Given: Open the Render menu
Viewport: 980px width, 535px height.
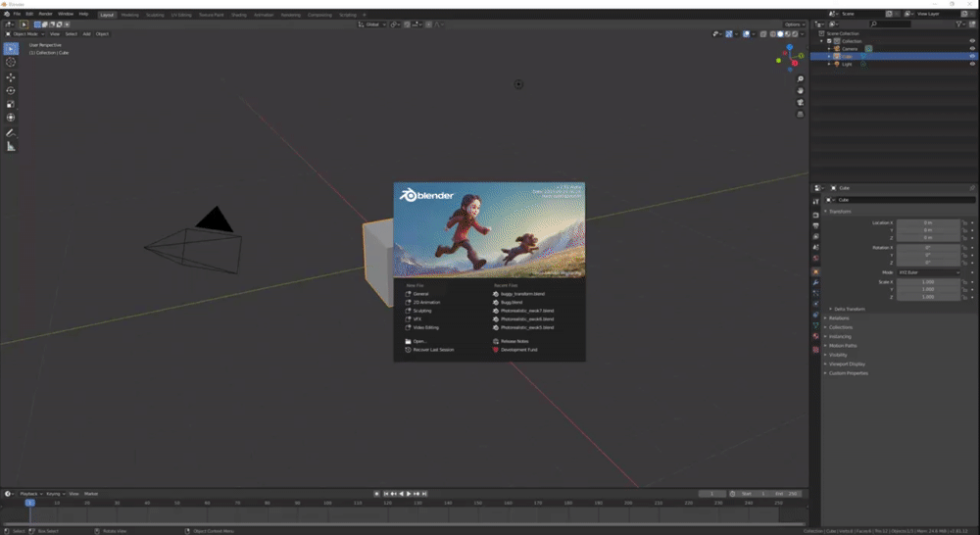Looking at the screenshot, I should tap(46, 14).
